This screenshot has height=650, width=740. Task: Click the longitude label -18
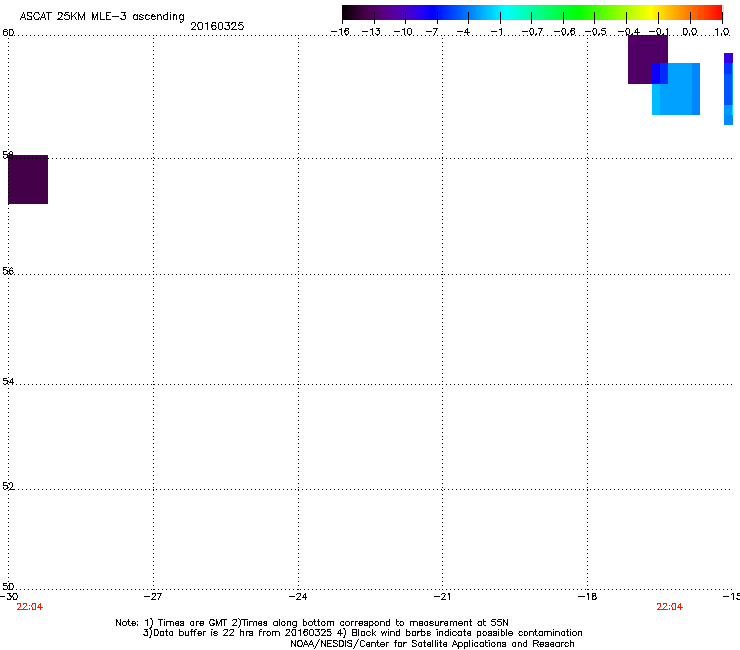click(x=588, y=597)
